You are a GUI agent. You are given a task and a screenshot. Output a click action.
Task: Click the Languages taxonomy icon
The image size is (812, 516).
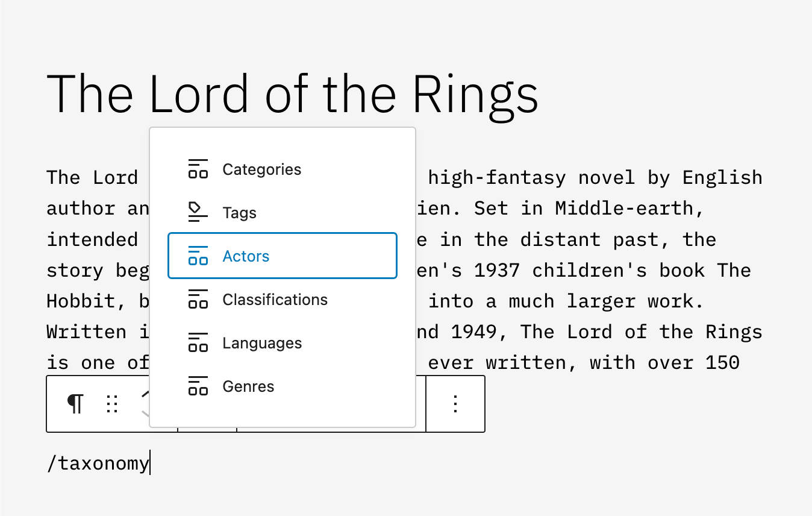point(198,342)
